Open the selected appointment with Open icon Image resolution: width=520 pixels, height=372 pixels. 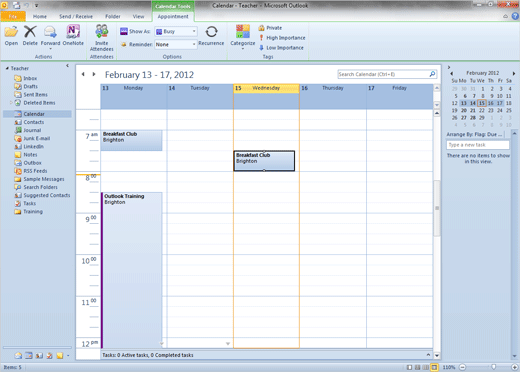tap(11, 32)
